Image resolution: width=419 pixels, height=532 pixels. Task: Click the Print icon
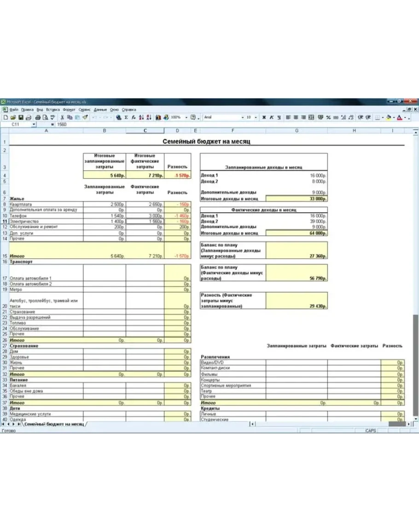[x=38, y=117]
